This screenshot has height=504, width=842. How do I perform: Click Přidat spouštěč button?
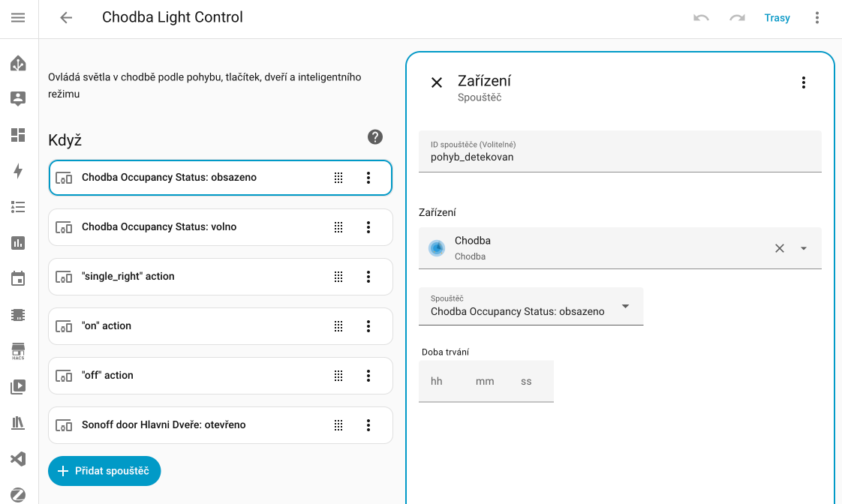click(104, 471)
